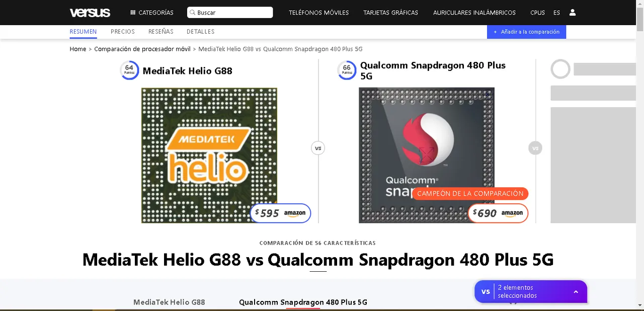Click the Qualcomm Snapdragon chip image
644x311 pixels.
427,155
